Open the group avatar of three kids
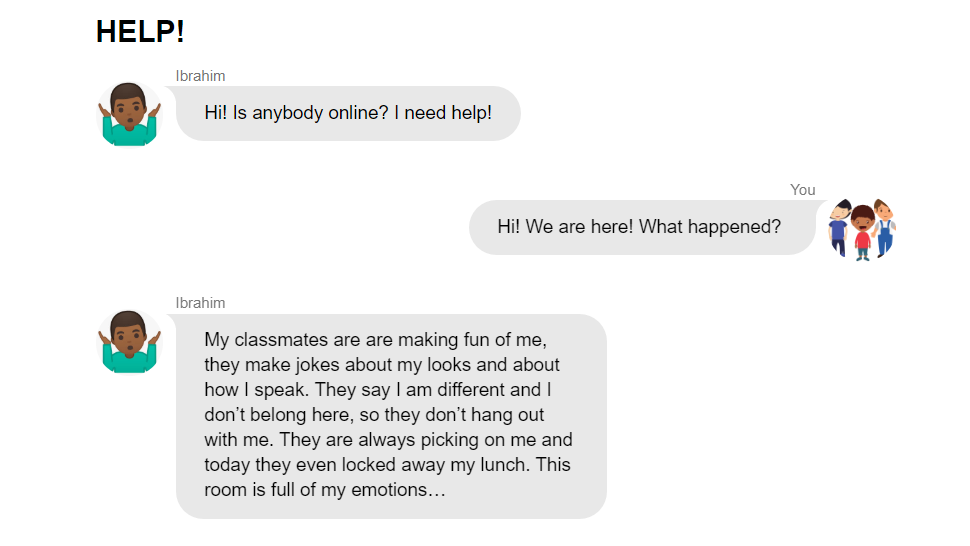Screen dimensions: 970x546 pos(861,228)
